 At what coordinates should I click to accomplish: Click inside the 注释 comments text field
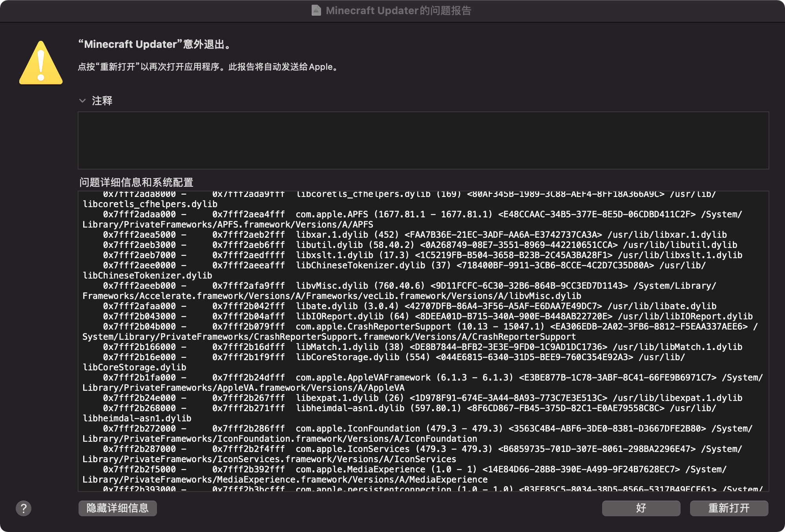[x=423, y=140]
